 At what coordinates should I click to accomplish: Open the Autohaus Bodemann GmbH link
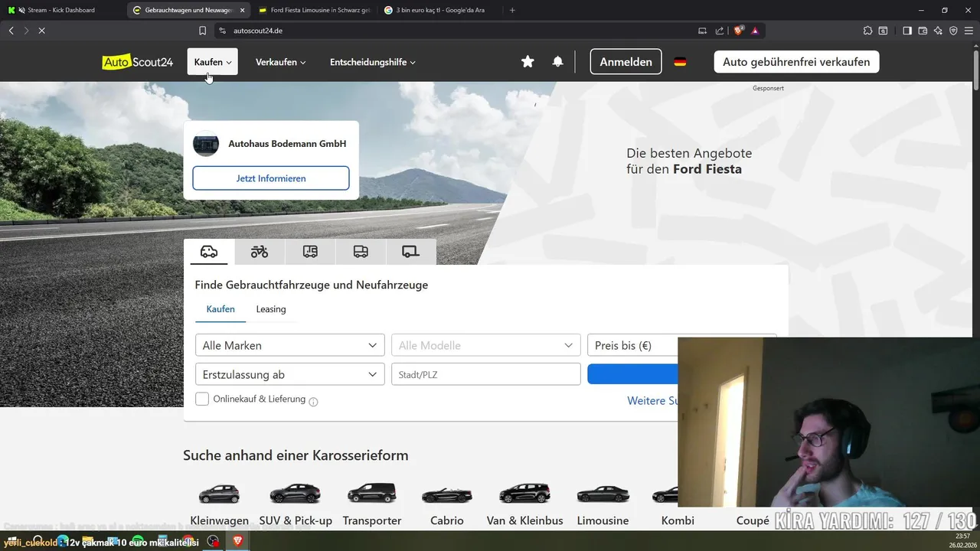pos(287,143)
